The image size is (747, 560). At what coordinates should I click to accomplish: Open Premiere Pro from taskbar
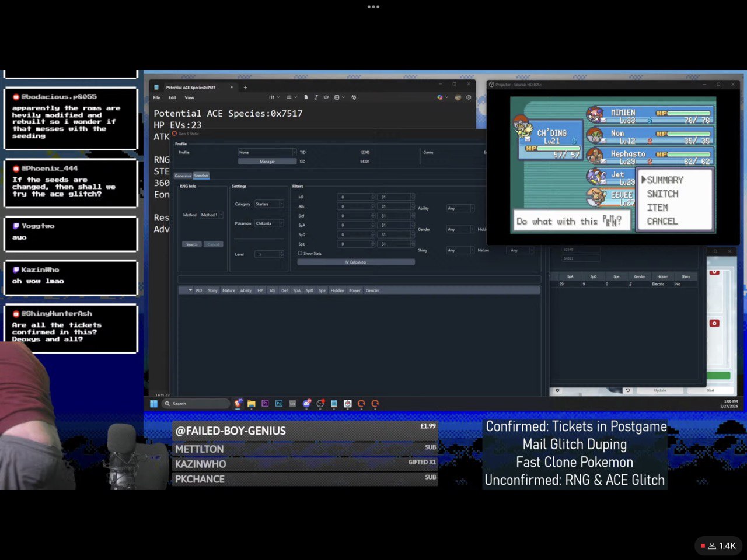click(265, 404)
